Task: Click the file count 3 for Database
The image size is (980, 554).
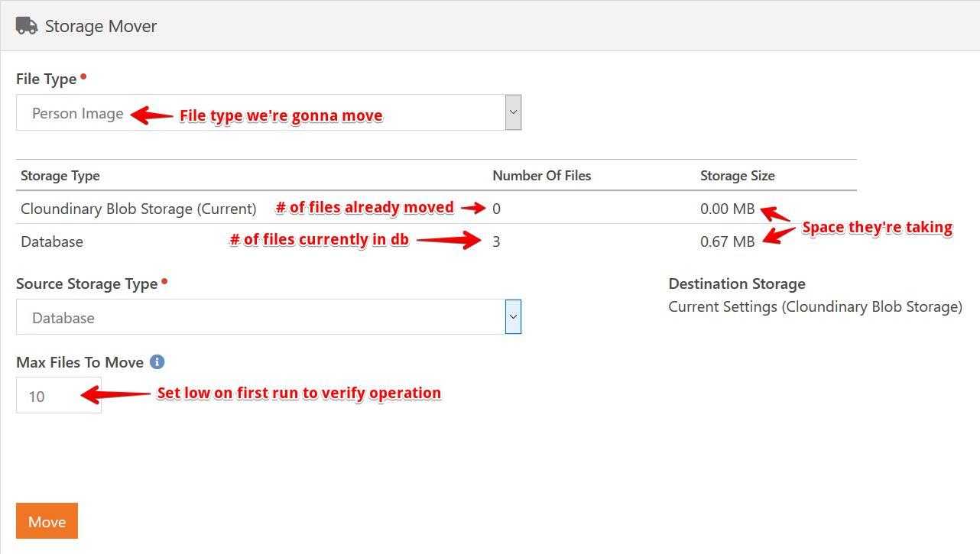Action: coord(497,242)
